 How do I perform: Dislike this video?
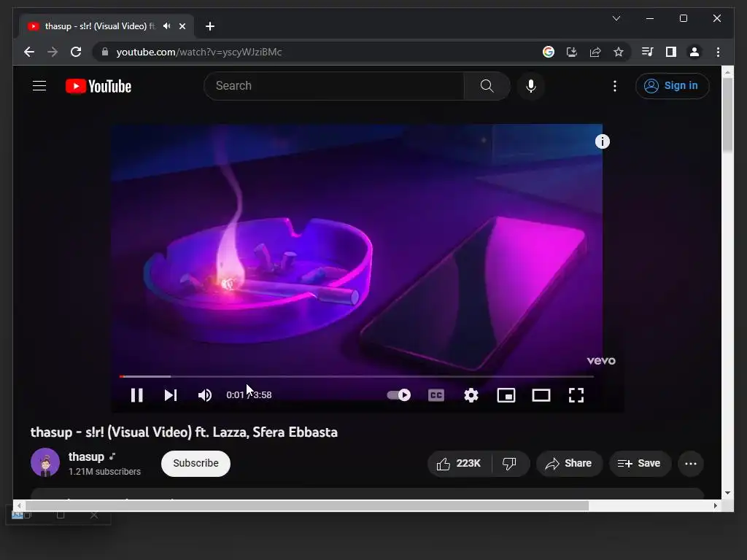510,463
